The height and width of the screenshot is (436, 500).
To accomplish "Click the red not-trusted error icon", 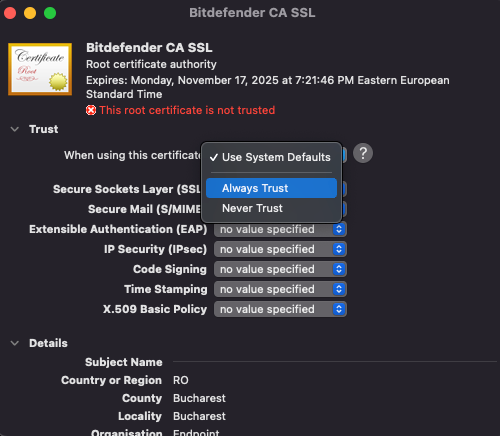I will (x=91, y=110).
